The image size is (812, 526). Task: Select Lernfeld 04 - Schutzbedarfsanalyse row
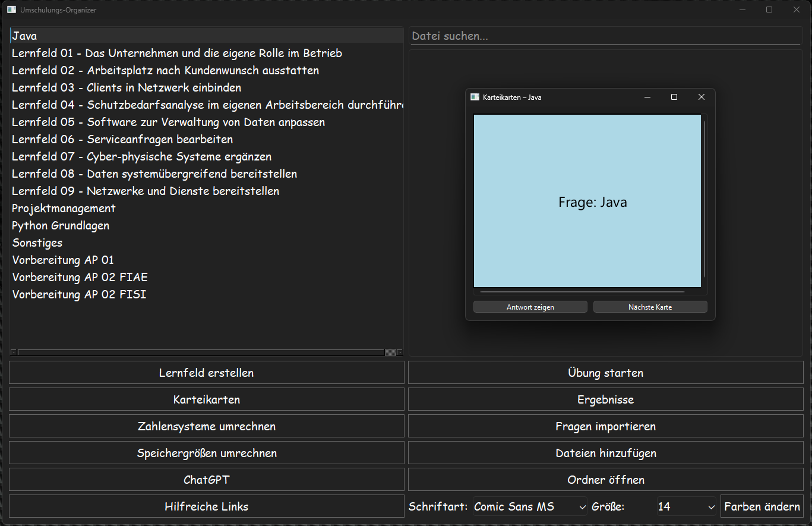pyautogui.click(x=207, y=105)
